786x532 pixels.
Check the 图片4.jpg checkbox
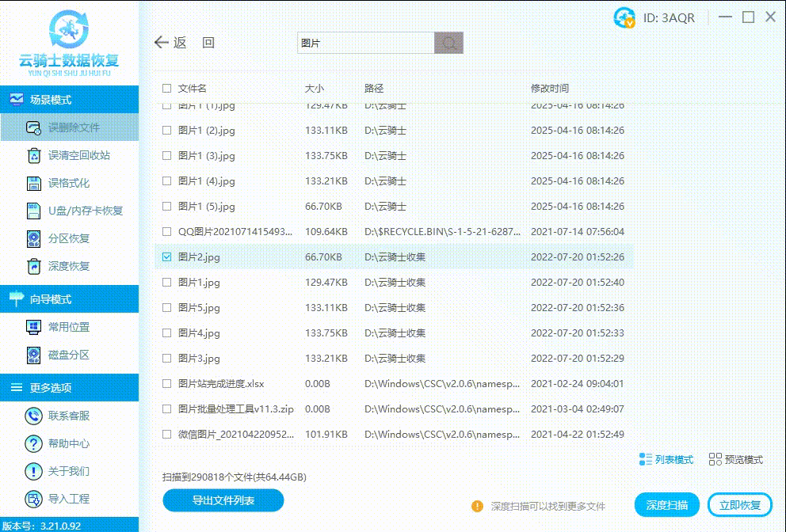click(167, 333)
